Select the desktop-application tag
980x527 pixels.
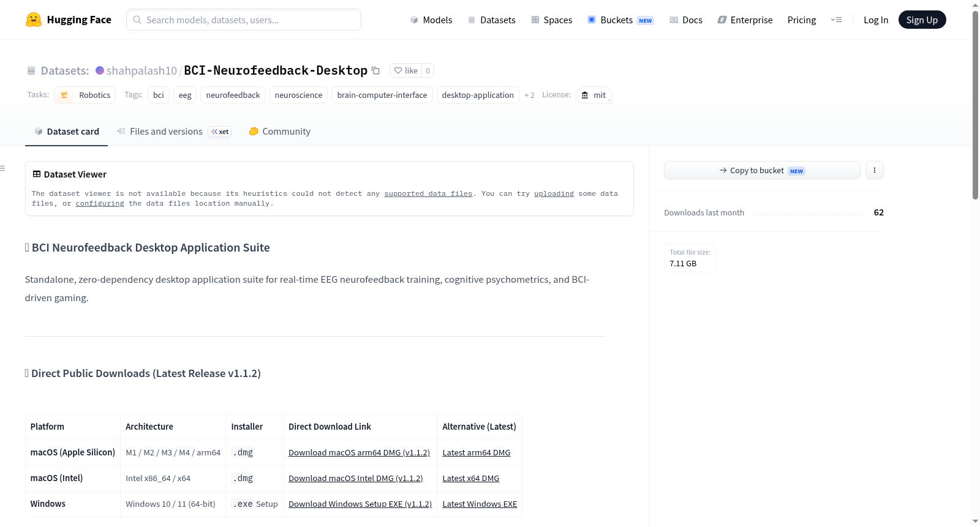pos(478,95)
